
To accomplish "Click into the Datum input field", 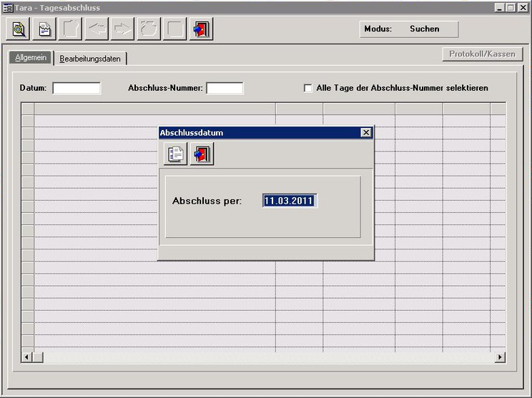I will coord(77,88).
